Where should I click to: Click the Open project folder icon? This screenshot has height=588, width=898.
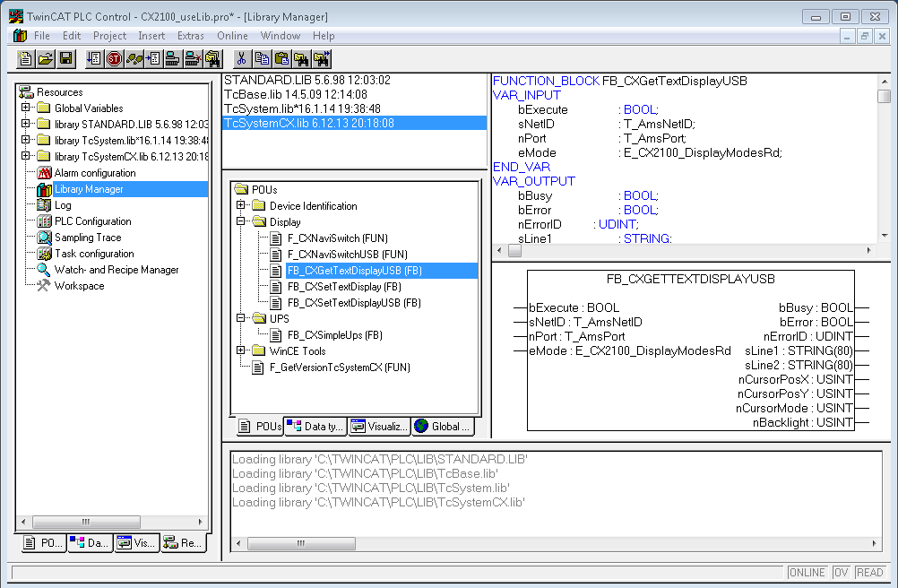point(45,58)
